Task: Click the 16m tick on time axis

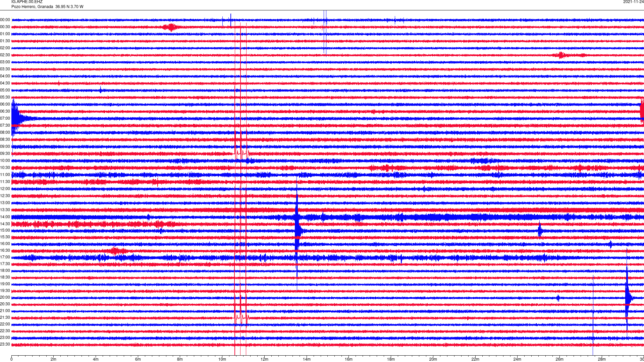Action: coord(348,359)
